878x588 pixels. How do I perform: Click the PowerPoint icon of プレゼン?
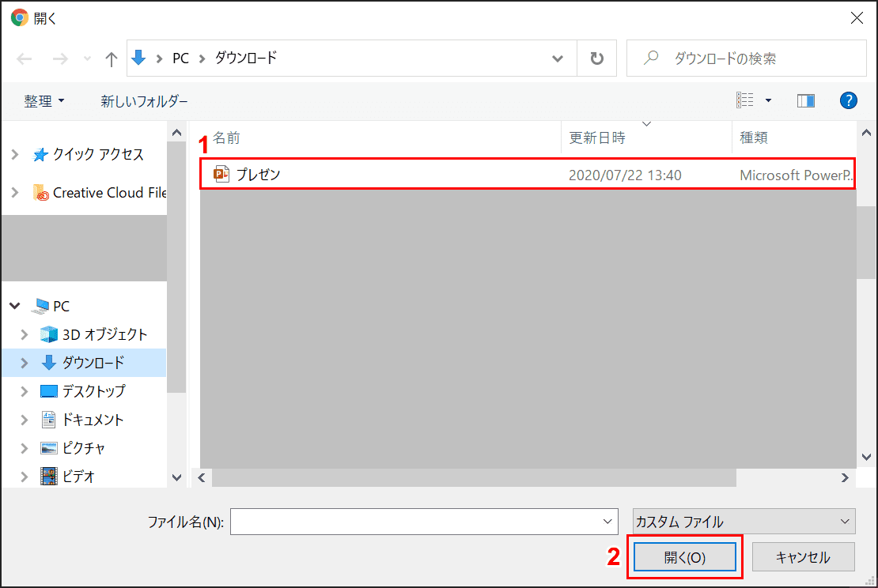(x=221, y=174)
